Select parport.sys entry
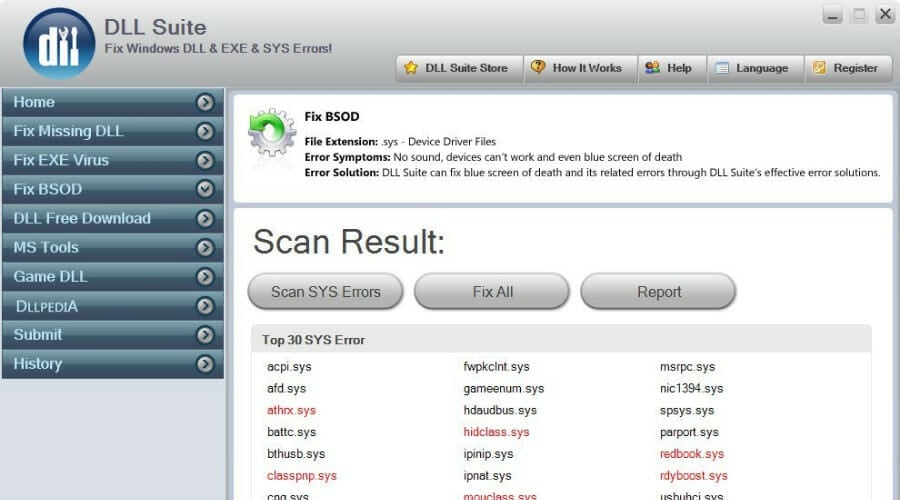This screenshot has height=500, width=900. 689,432
